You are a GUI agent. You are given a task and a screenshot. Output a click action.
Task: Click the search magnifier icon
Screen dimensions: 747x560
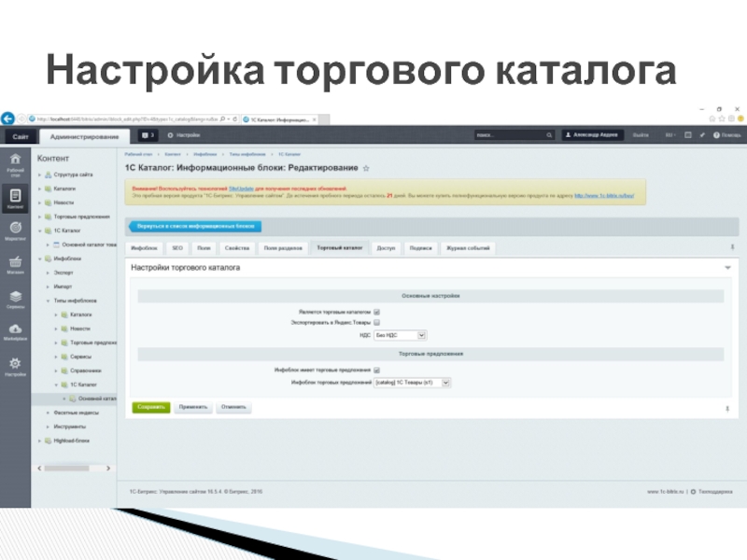tap(549, 135)
